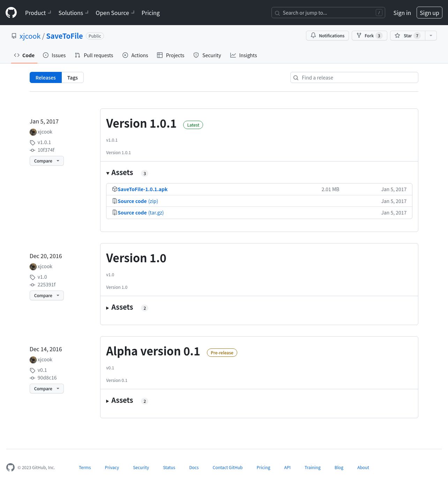Click the Sign up button
448x489 pixels.
[429, 13]
